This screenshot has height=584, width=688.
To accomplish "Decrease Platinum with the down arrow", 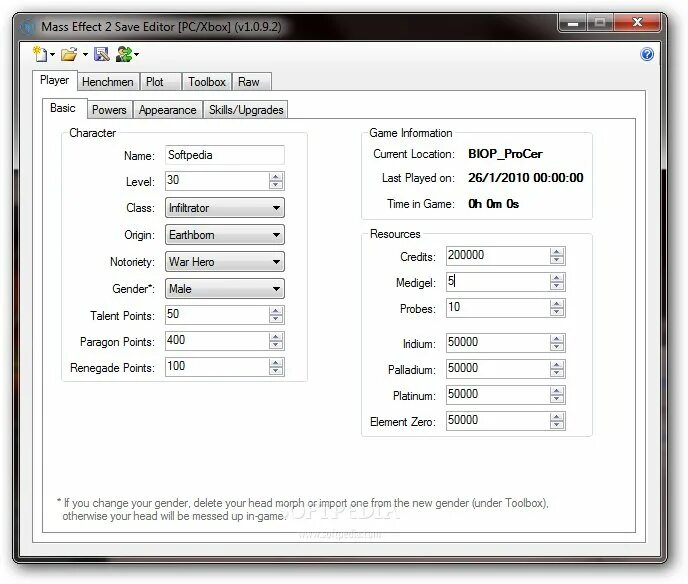I will pyautogui.click(x=557, y=398).
